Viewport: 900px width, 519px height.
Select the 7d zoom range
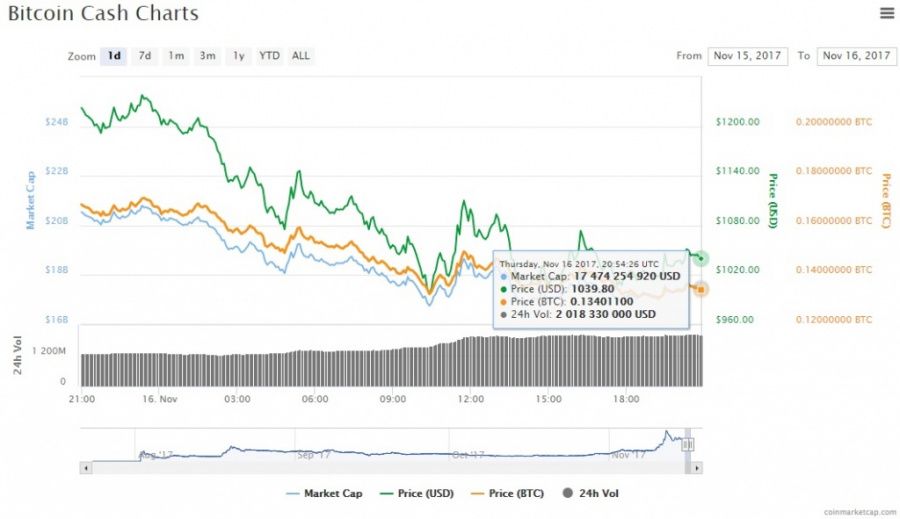tap(145, 56)
